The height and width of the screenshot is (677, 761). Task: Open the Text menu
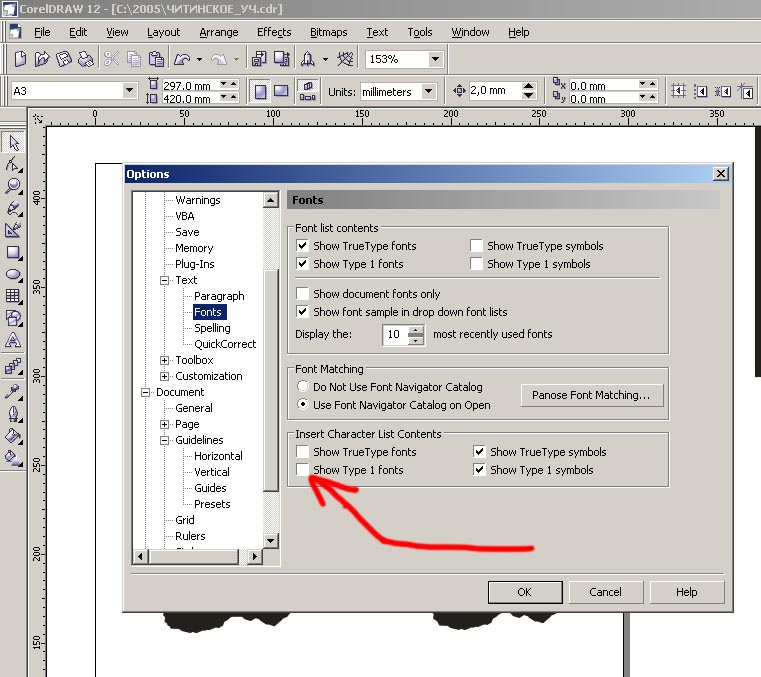coord(377,33)
